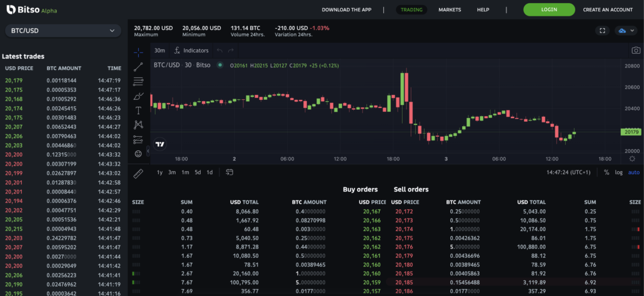This screenshot has height=296, width=644.
Task: Toggle log scale mode
Action: 618,172
